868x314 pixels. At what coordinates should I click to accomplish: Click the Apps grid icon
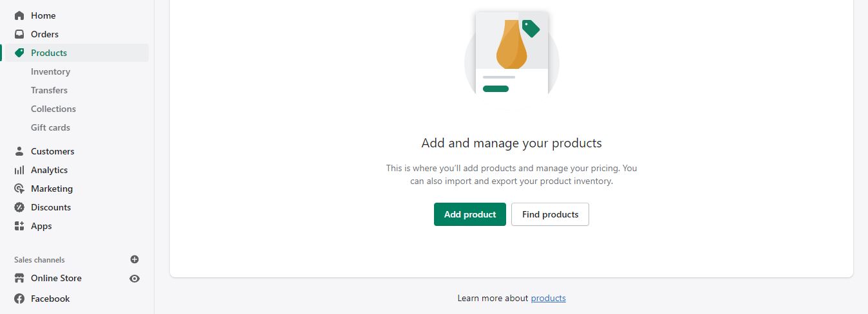coord(19,226)
